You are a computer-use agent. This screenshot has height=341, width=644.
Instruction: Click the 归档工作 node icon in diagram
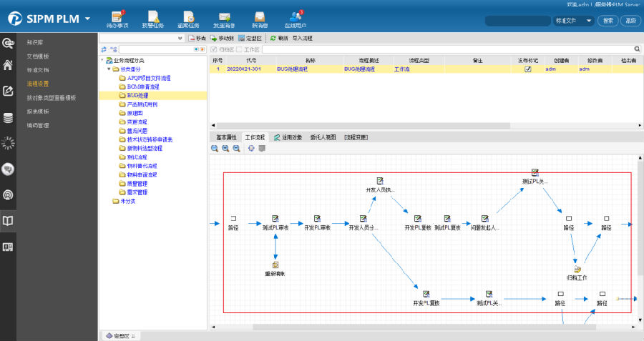[x=577, y=269]
